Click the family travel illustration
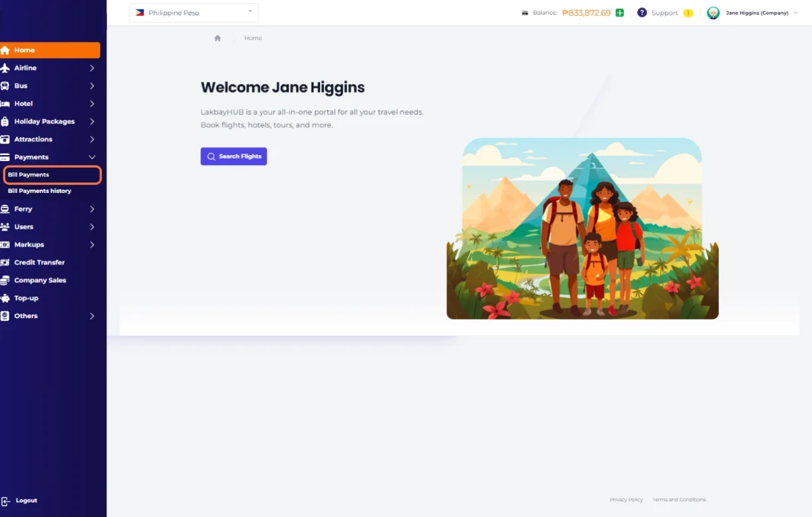The image size is (812, 517). (x=582, y=228)
